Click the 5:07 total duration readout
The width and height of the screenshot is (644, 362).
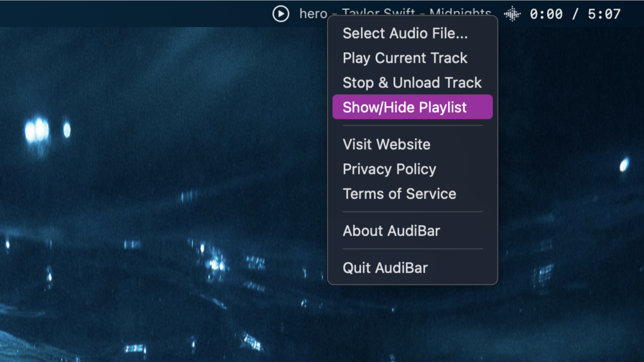604,13
